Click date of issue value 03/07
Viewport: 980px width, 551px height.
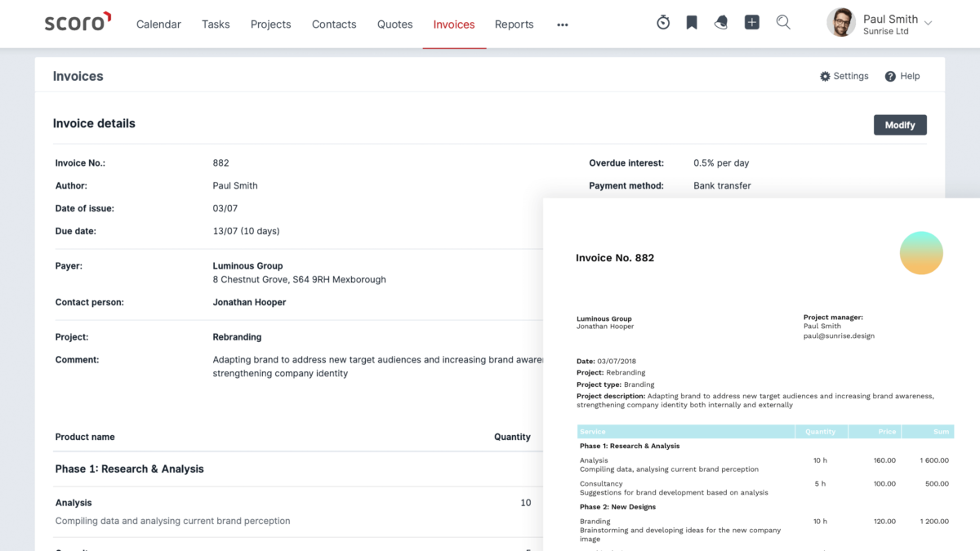225,208
